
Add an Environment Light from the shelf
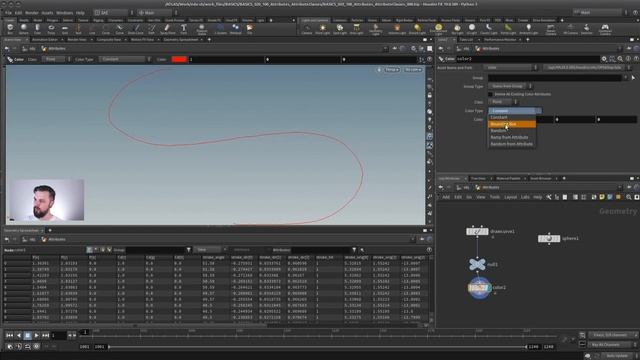pyautogui.click(x=438, y=29)
